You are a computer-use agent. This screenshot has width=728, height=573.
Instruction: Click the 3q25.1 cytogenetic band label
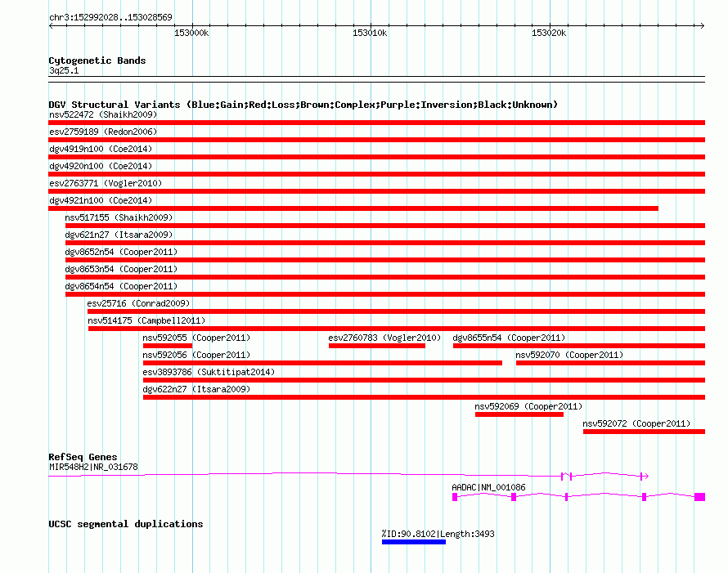click(x=64, y=70)
